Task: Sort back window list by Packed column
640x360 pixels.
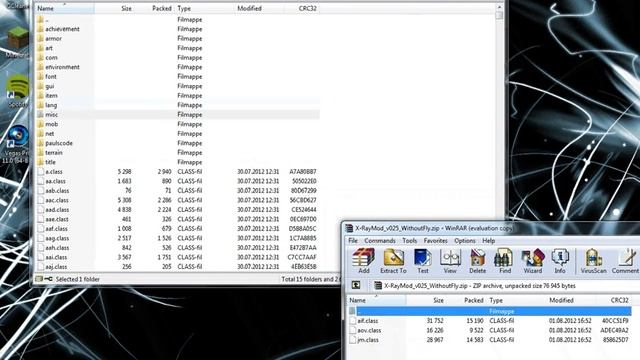Action: (x=154, y=8)
